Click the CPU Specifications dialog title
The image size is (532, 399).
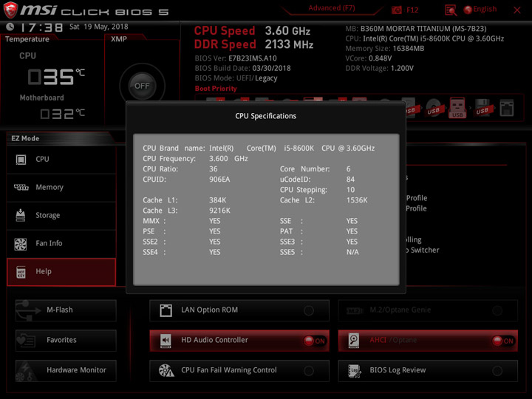pyautogui.click(x=266, y=116)
